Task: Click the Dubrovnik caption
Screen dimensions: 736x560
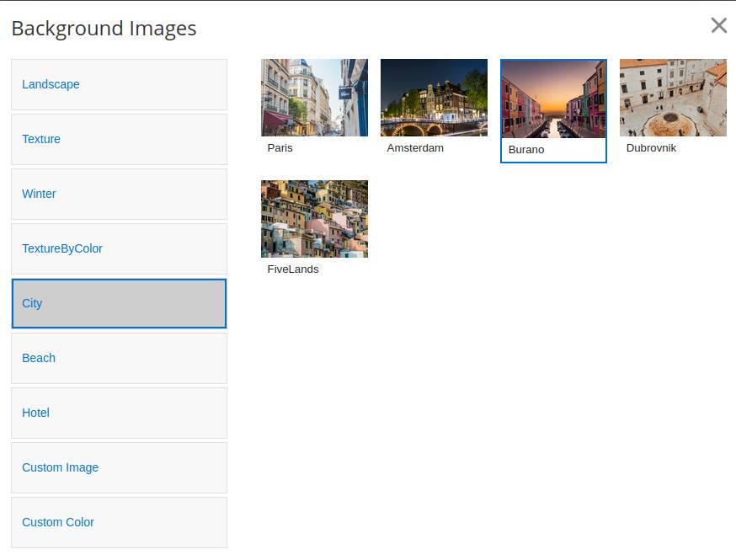Action: point(651,148)
